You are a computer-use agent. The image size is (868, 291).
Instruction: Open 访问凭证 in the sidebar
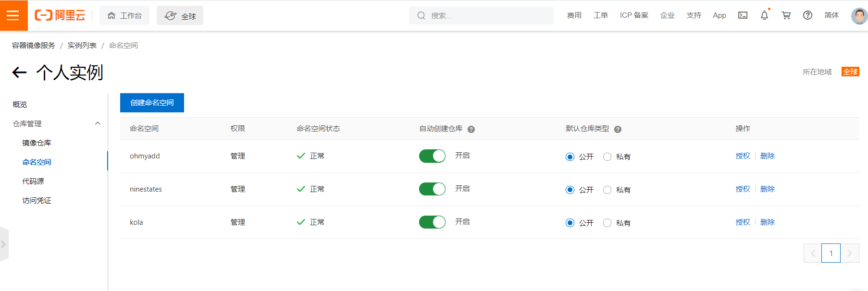[x=37, y=200]
